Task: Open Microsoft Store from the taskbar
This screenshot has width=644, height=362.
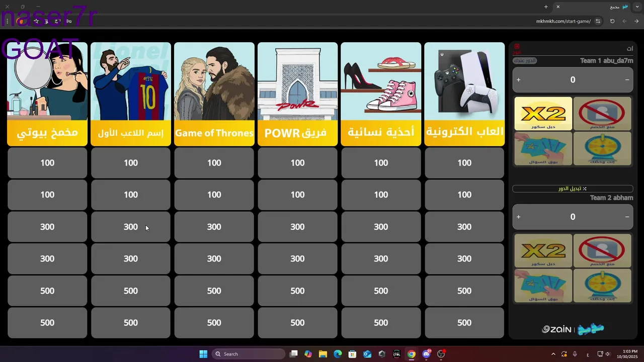Action: click(x=353, y=354)
